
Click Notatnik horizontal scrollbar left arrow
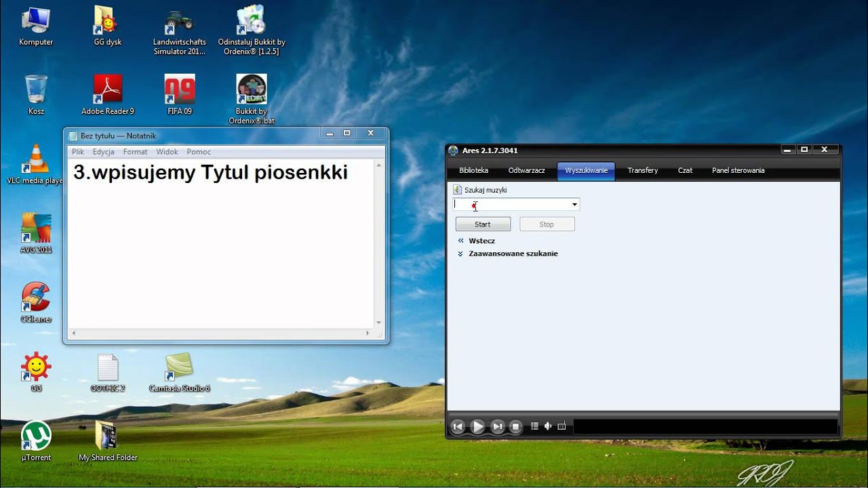coord(74,333)
